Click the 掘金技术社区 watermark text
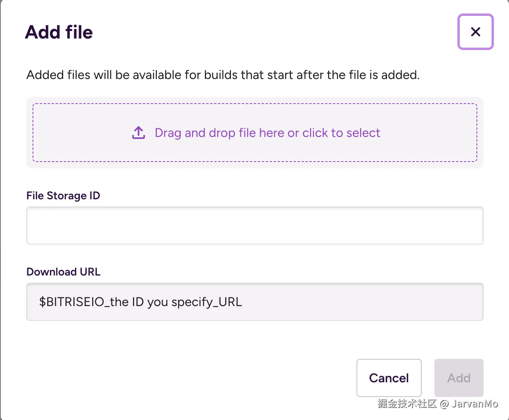The width and height of the screenshot is (509, 420). tap(407, 404)
